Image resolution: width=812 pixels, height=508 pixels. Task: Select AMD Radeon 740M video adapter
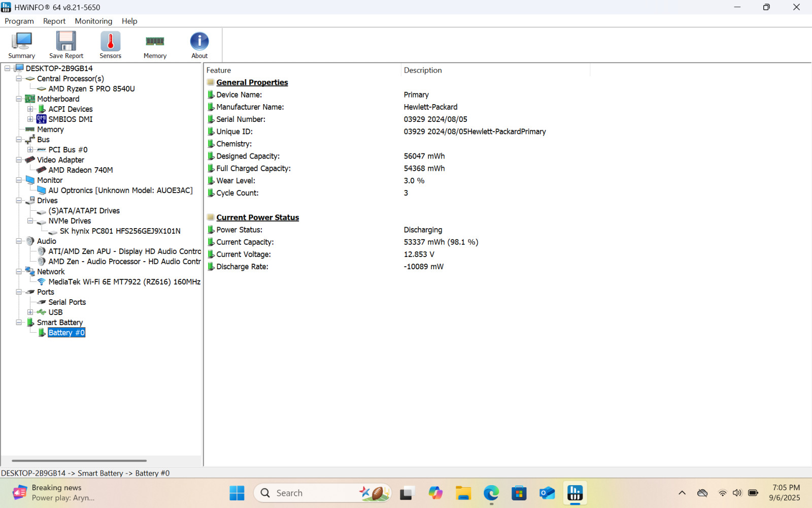coord(81,170)
